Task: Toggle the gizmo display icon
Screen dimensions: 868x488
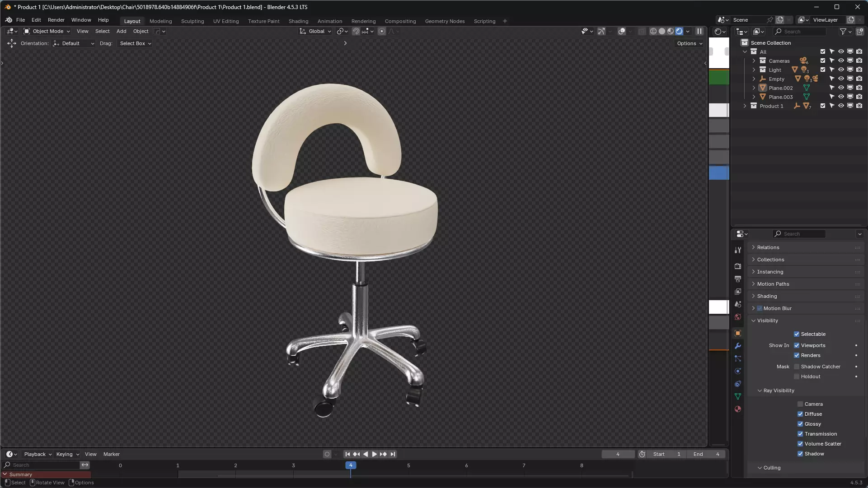Action: coord(601,31)
